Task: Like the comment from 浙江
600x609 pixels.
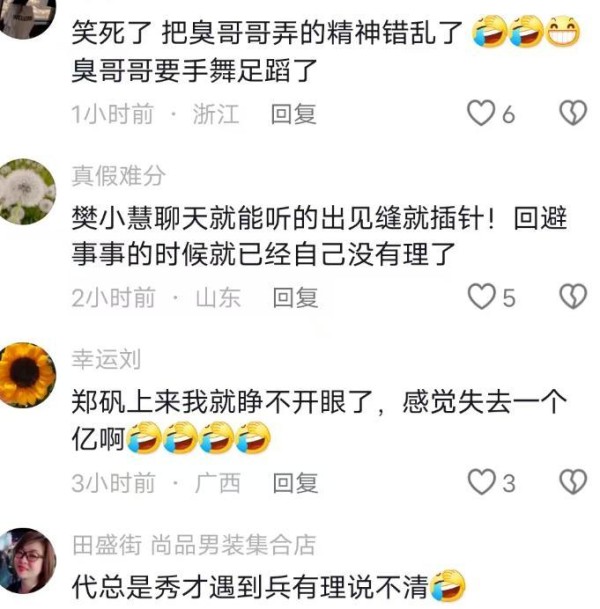Action: pos(481,113)
